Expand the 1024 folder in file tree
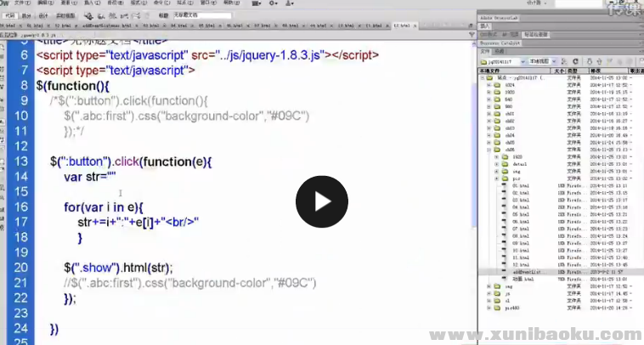Screen dimensions: 644x345 click(489, 85)
